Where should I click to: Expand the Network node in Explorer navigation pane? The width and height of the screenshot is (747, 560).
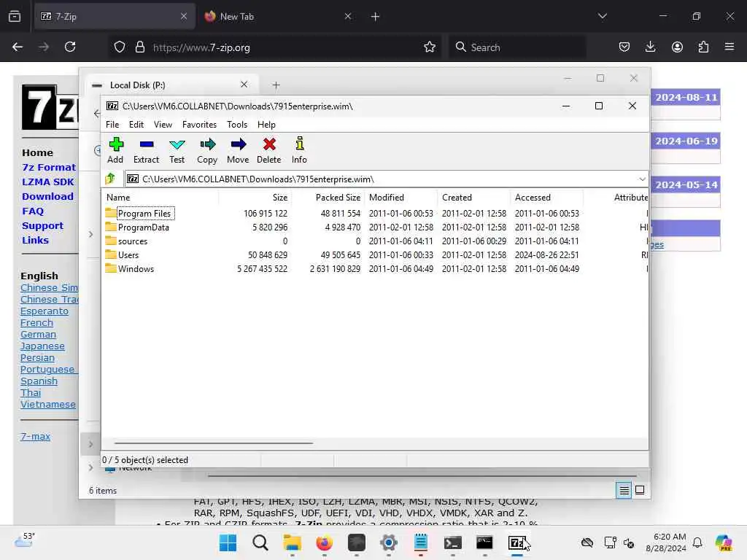(90, 467)
